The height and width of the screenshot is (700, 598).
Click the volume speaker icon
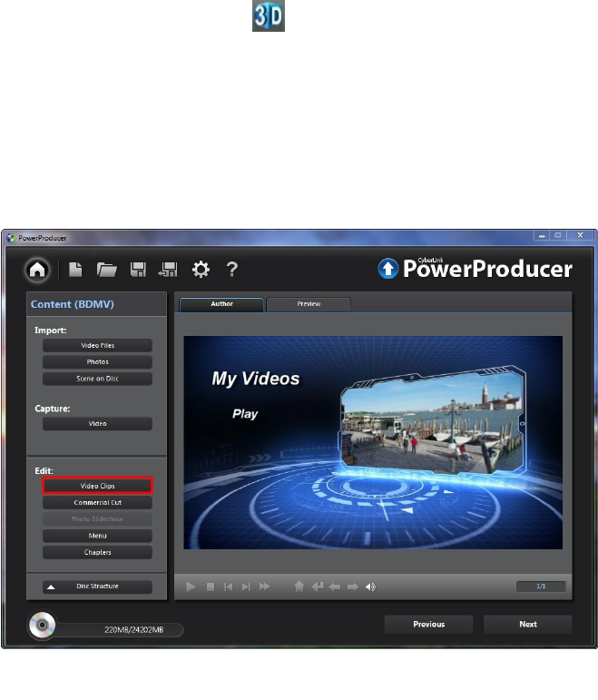click(x=370, y=587)
